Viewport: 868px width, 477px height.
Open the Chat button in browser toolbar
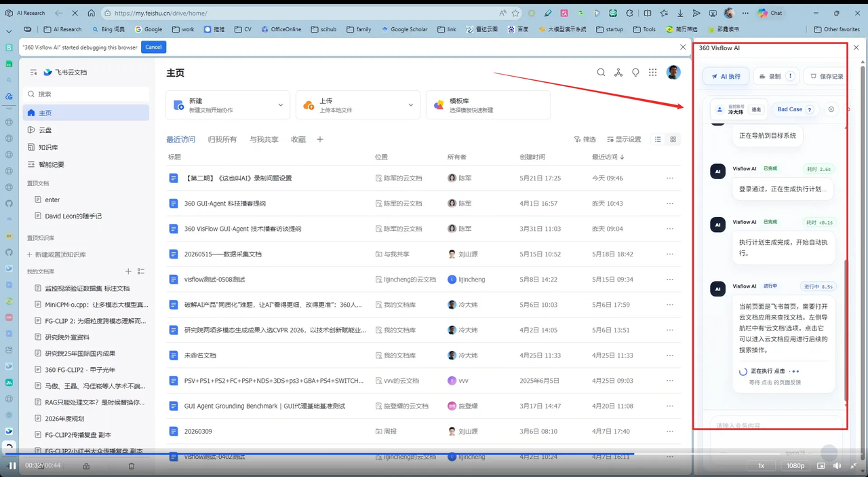[x=770, y=13]
